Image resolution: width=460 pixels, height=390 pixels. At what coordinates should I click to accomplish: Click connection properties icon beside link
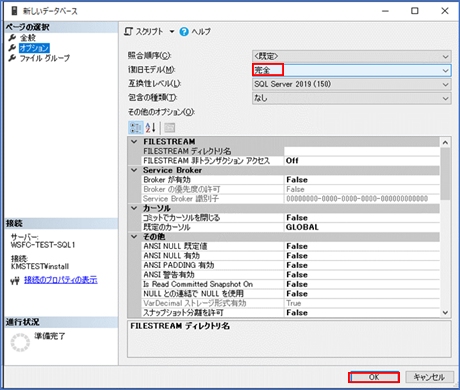click(15, 281)
